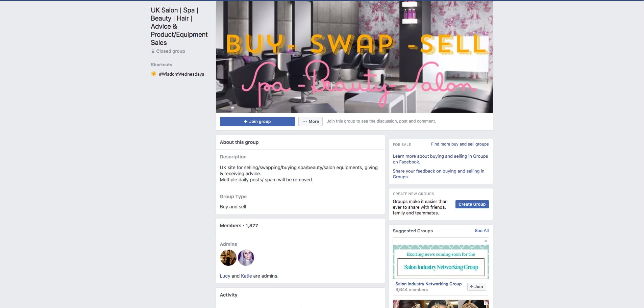Screen dimensions: 644x308
Task: Dismiss the Salon Industry Networking Group suggestion
Action: click(x=486, y=241)
